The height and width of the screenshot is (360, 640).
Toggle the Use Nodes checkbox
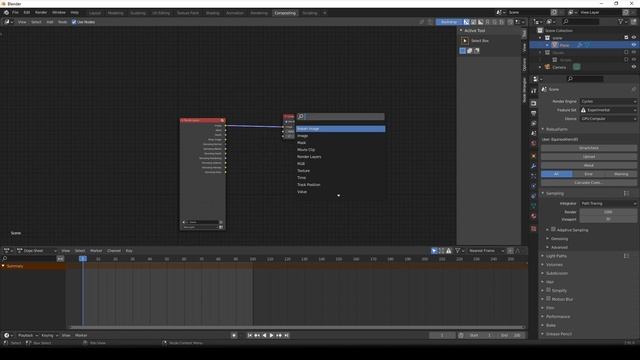(x=74, y=22)
